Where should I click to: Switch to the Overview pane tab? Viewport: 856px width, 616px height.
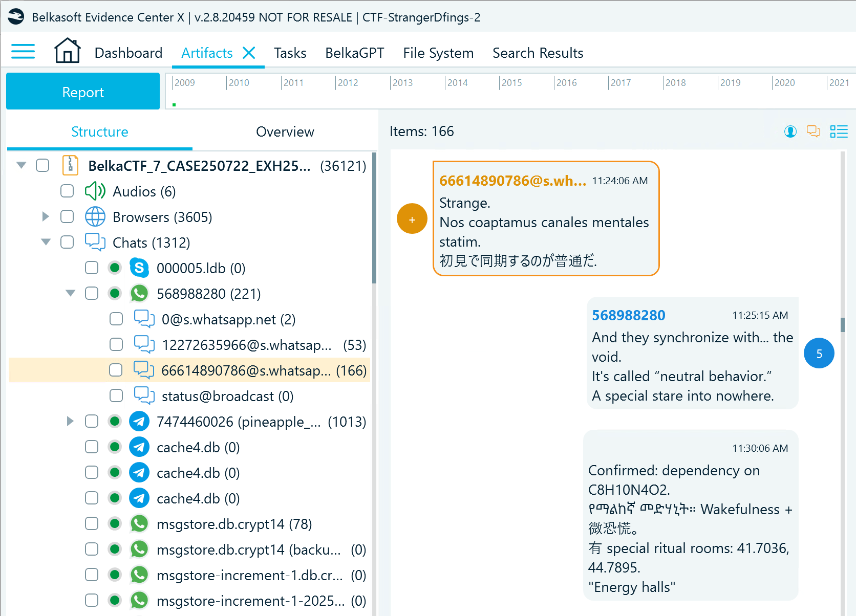coord(285,132)
